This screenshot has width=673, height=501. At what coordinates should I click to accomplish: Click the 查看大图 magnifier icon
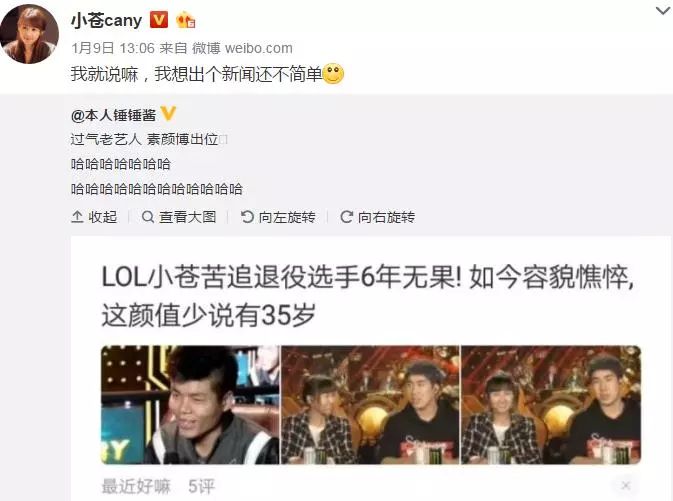(148, 217)
